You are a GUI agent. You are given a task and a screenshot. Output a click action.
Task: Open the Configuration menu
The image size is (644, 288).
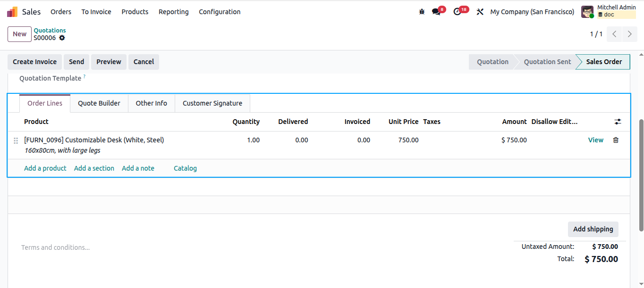click(220, 12)
